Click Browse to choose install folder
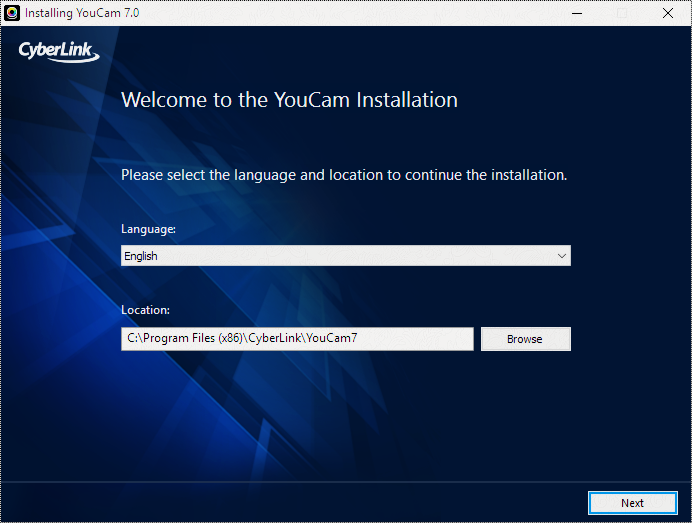The image size is (692, 523). coord(525,339)
